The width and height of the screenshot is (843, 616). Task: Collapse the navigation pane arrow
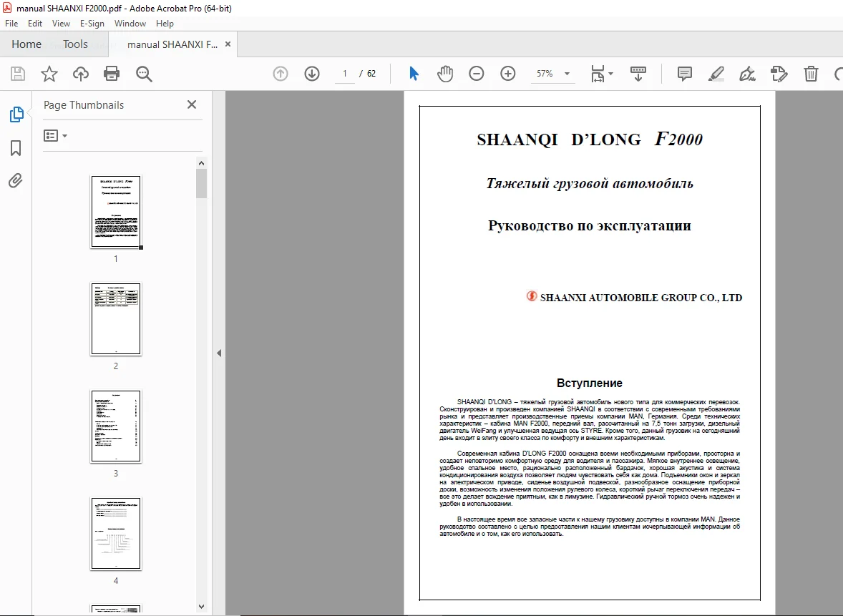point(219,353)
